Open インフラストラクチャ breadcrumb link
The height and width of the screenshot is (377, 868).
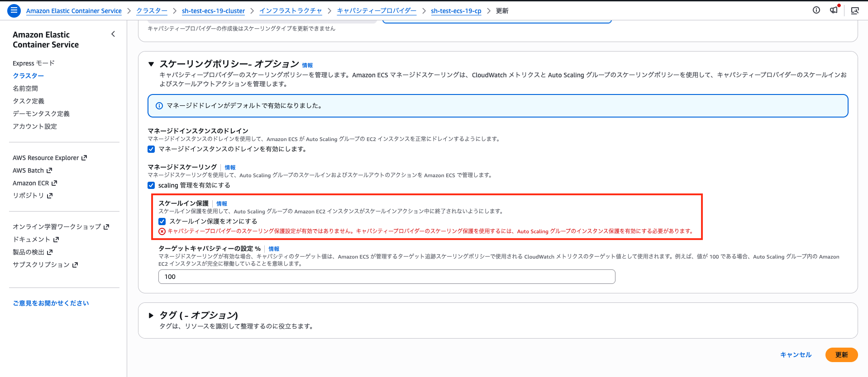[x=291, y=11]
